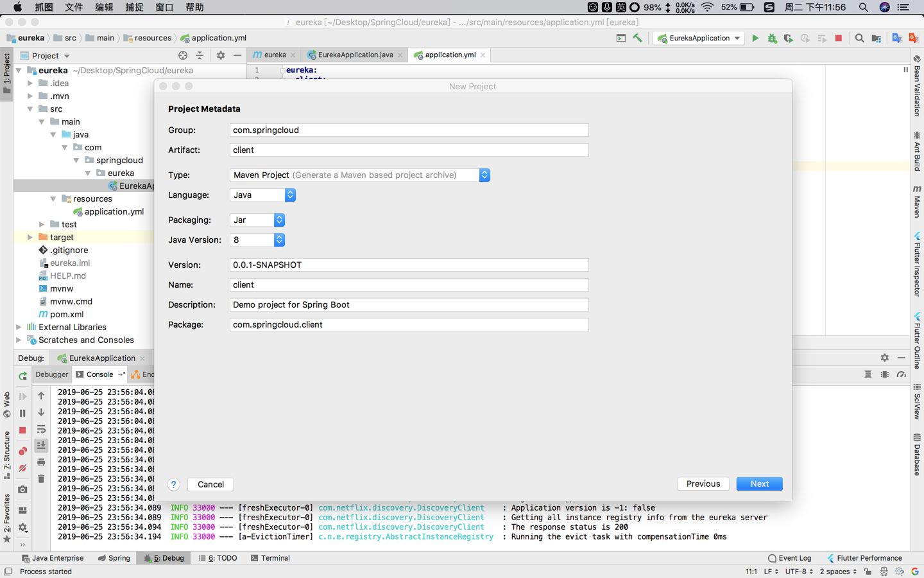The width and height of the screenshot is (924, 578).
Task: Click Cancel in New Project dialog
Action: click(210, 484)
